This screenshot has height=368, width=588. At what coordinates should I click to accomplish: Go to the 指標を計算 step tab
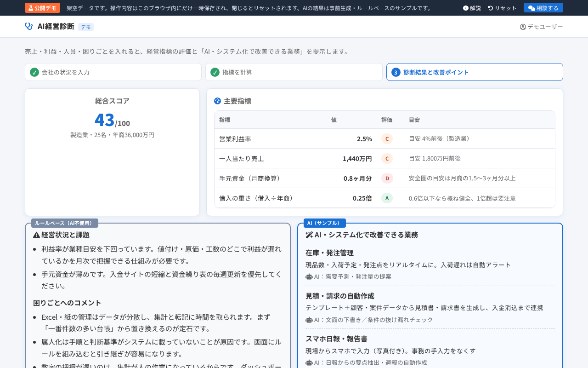point(294,72)
